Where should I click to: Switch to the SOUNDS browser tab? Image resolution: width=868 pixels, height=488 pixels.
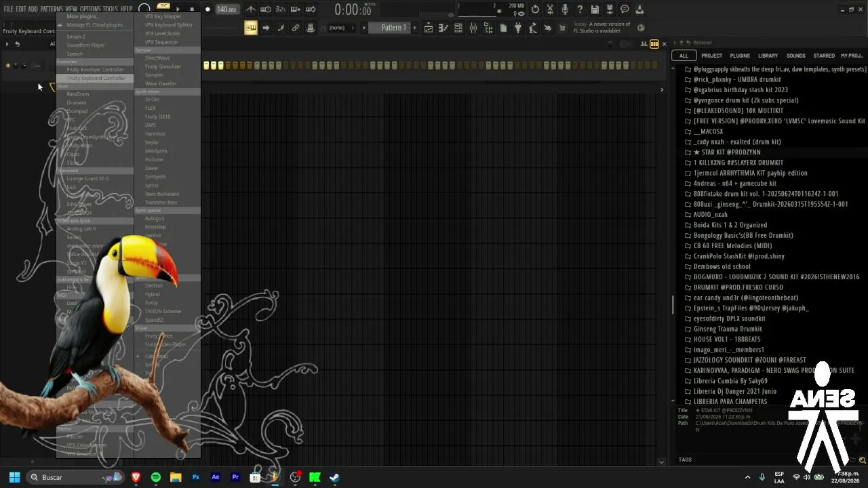[x=796, y=56]
